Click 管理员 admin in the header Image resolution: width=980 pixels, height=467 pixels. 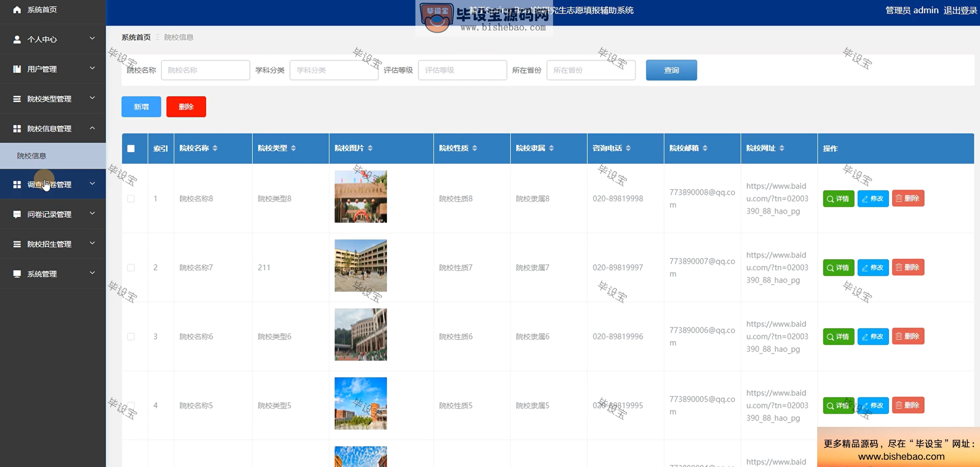click(x=912, y=10)
